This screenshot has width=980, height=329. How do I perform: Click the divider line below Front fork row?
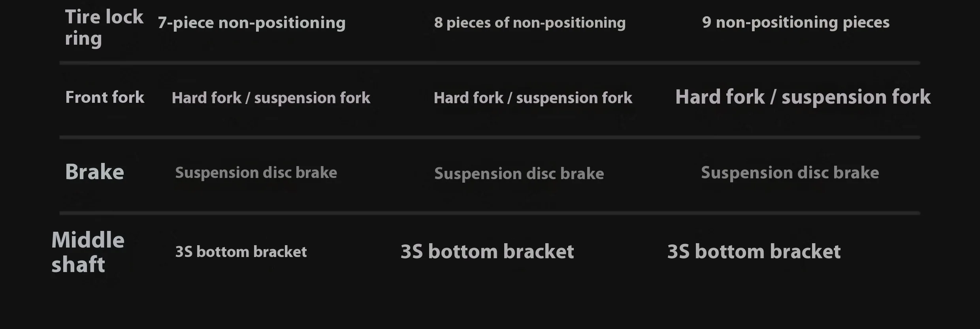click(x=490, y=138)
